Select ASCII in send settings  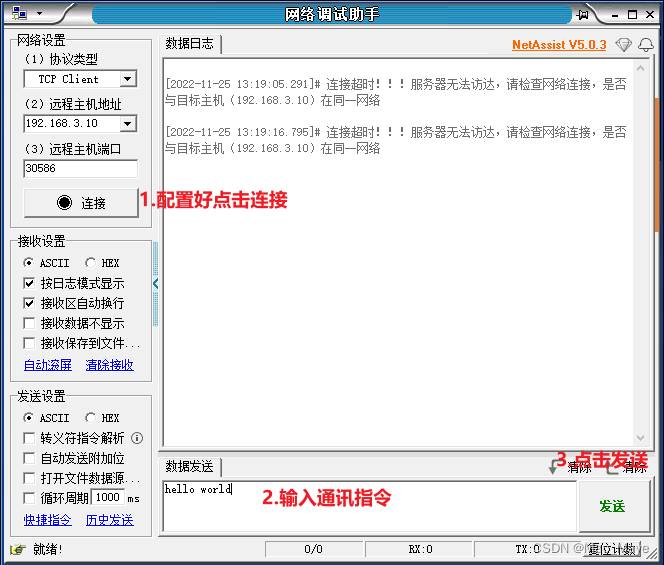pyautogui.click(x=46, y=418)
